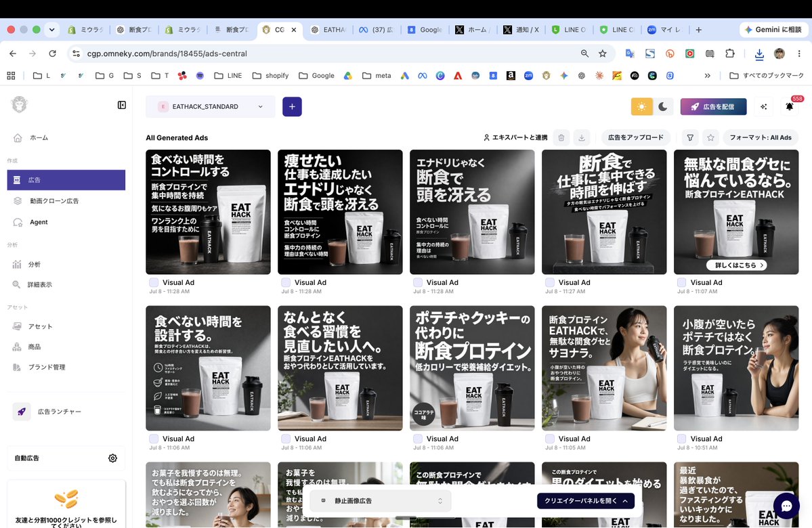Select 広告 in sidebar
This screenshot has width=812, height=528.
(x=66, y=180)
